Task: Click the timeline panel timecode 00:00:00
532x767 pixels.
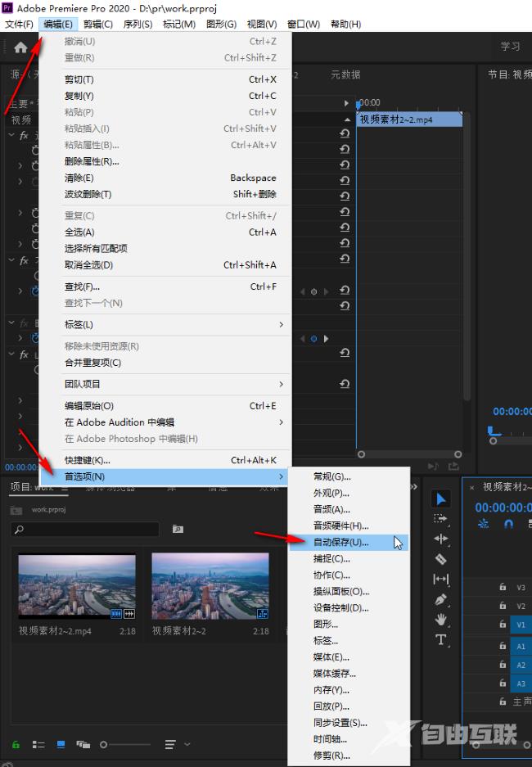Action: [503, 508]
